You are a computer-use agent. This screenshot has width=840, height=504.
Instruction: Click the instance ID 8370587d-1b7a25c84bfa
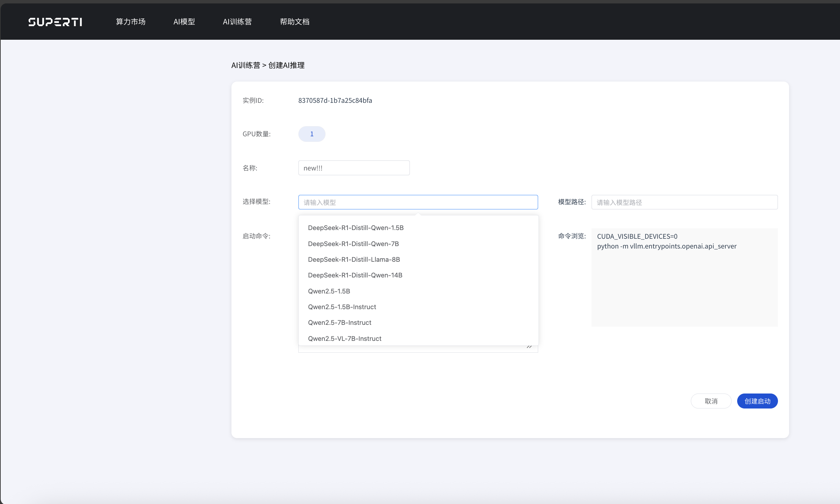335,100
